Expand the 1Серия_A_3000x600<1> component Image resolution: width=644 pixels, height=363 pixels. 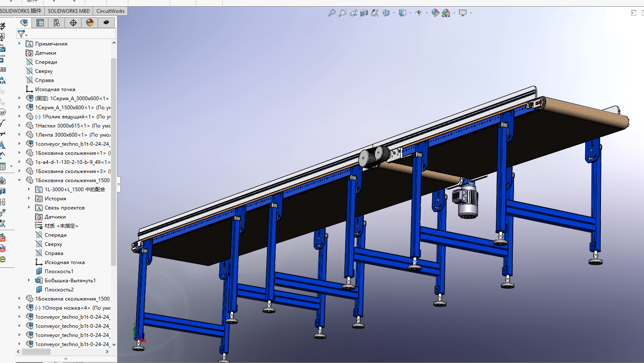pyautogui.click(x=19, y=98)
